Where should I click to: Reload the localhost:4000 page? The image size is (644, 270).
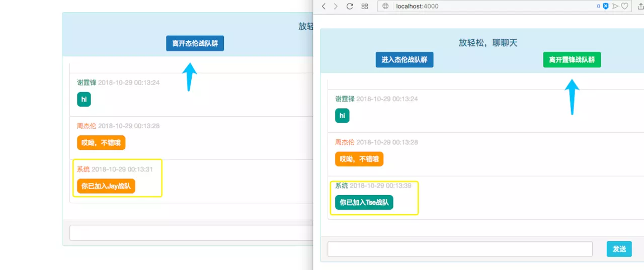coord(350,6)
